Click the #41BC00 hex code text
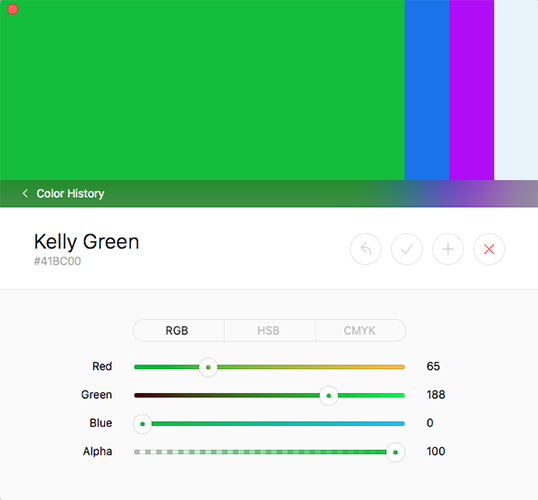 [x=57, y=261]
